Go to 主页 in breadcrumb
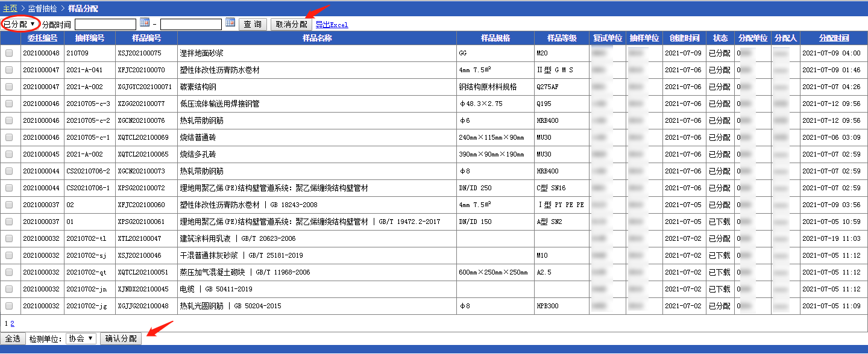Viewport: 868px width, 354px height. 10,8
